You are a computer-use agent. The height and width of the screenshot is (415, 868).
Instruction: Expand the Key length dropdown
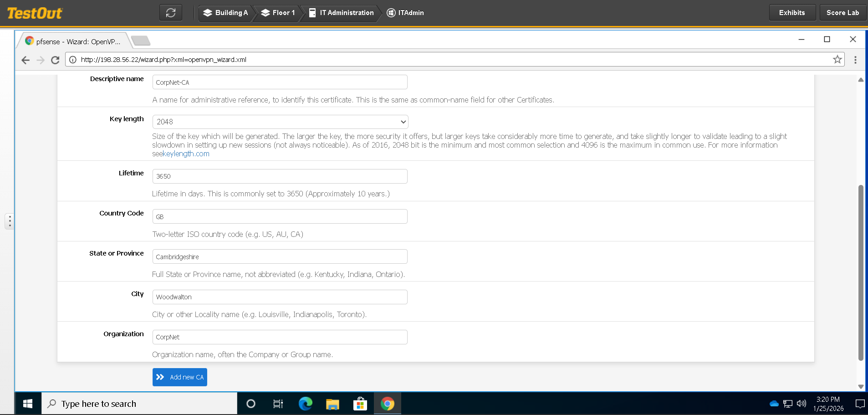tap(280, 122)
